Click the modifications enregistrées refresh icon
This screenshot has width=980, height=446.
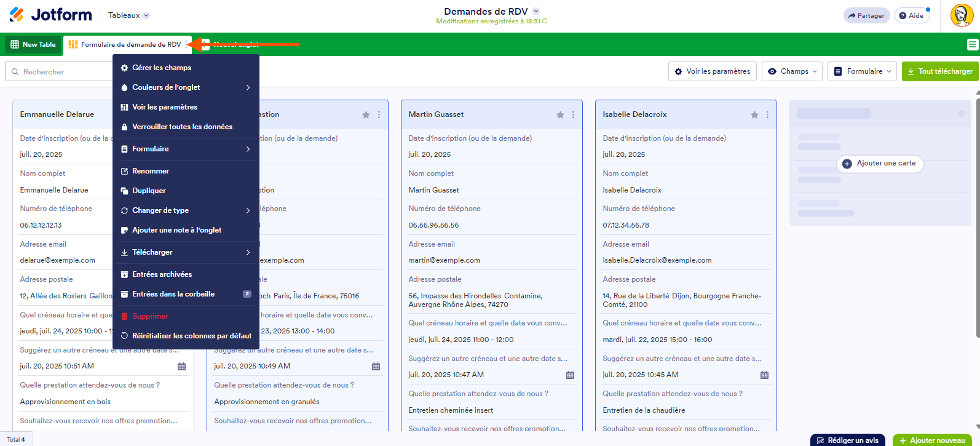coord(545,21)
